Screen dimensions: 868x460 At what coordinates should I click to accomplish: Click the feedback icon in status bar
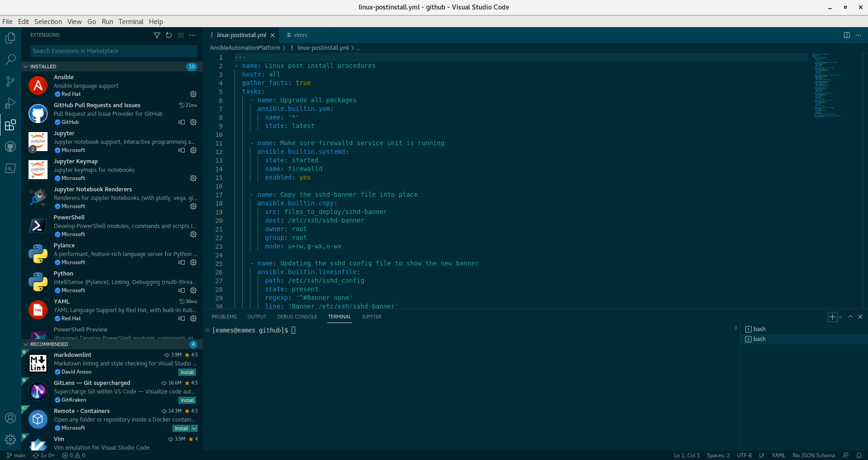pos(845,455)
